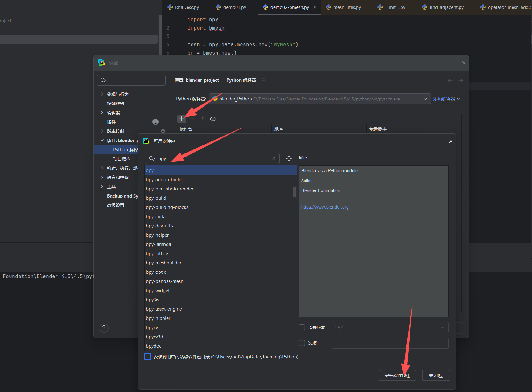This screenshot has width=532, height=392.
Task: Switch to RnaDesc.py tab
Action: click(183, 7)
